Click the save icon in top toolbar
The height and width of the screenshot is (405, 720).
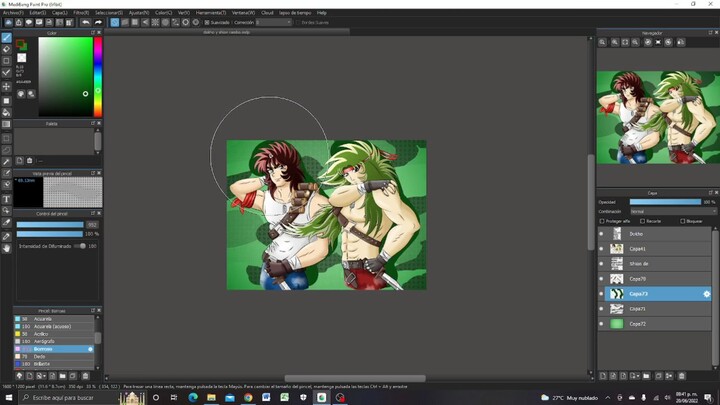(x=19, y=22)
